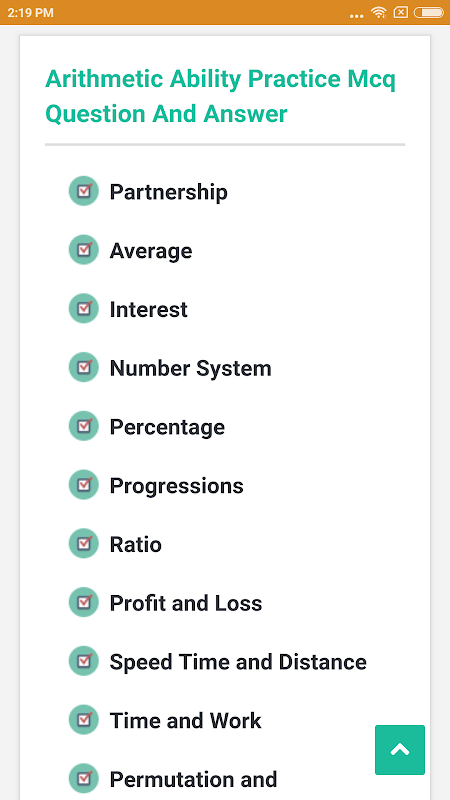Select the Ratio topic link
This screenshot has width=450, height=800.
pos(136,544)
